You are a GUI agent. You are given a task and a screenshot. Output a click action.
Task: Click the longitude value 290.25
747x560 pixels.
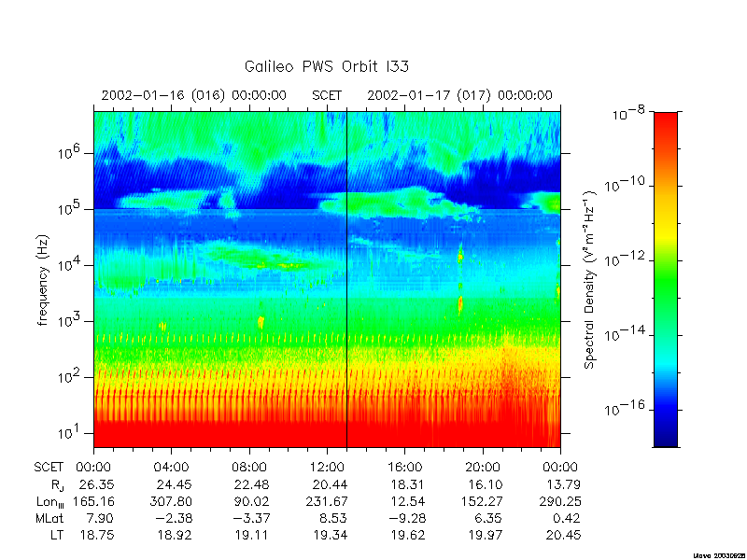click(x=560, y=501)
